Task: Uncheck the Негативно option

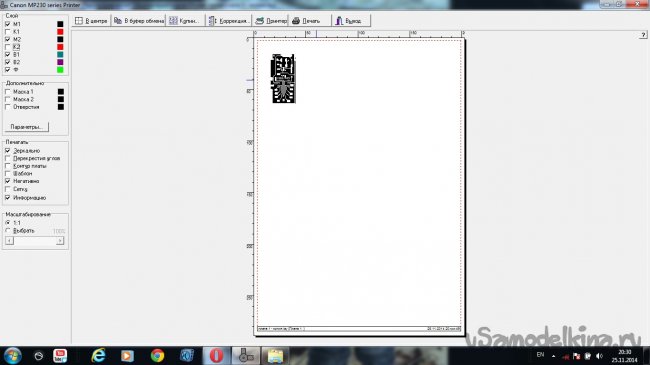Action: pos(7,181)
